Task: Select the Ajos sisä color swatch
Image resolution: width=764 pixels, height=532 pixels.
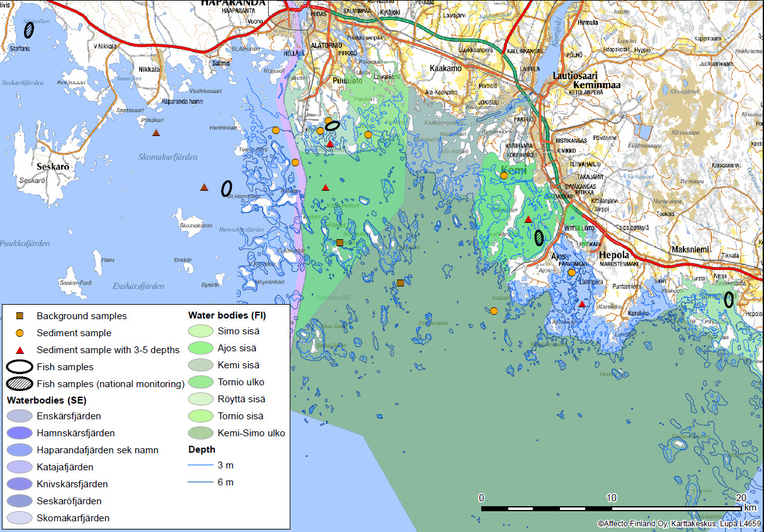Action: click(202, 348)
